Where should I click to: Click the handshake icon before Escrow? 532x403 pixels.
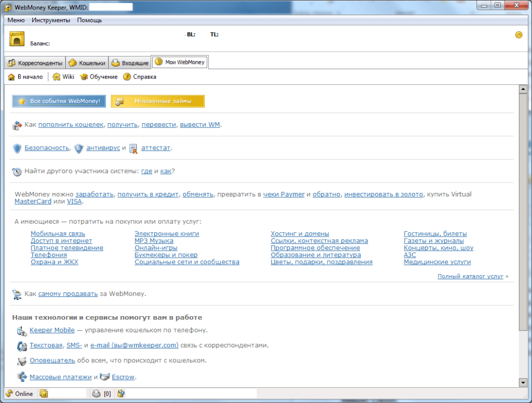click(x=105, y=377)
